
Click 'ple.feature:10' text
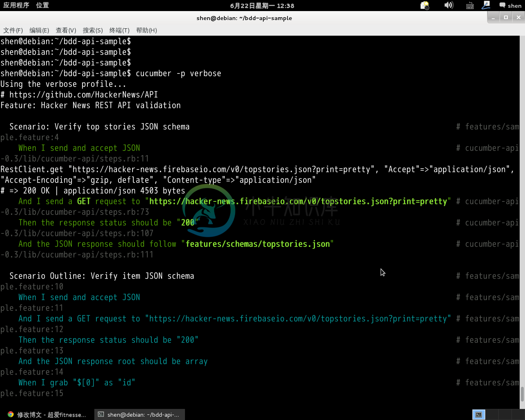[x=32, y=287]
